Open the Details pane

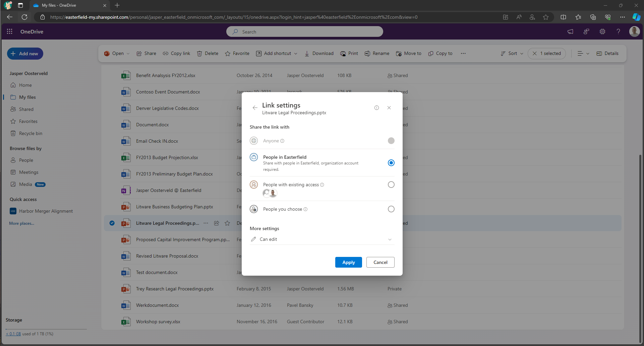click(607, 53)
